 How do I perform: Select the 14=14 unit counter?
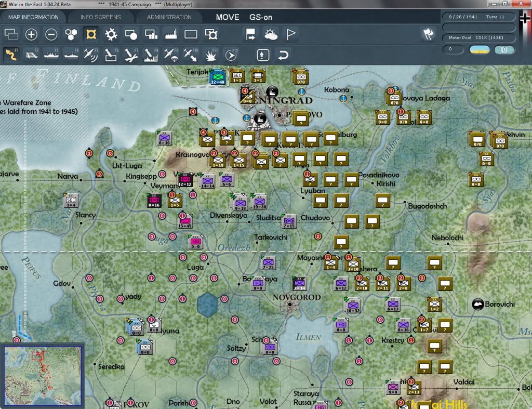click(x=208, y=181)
